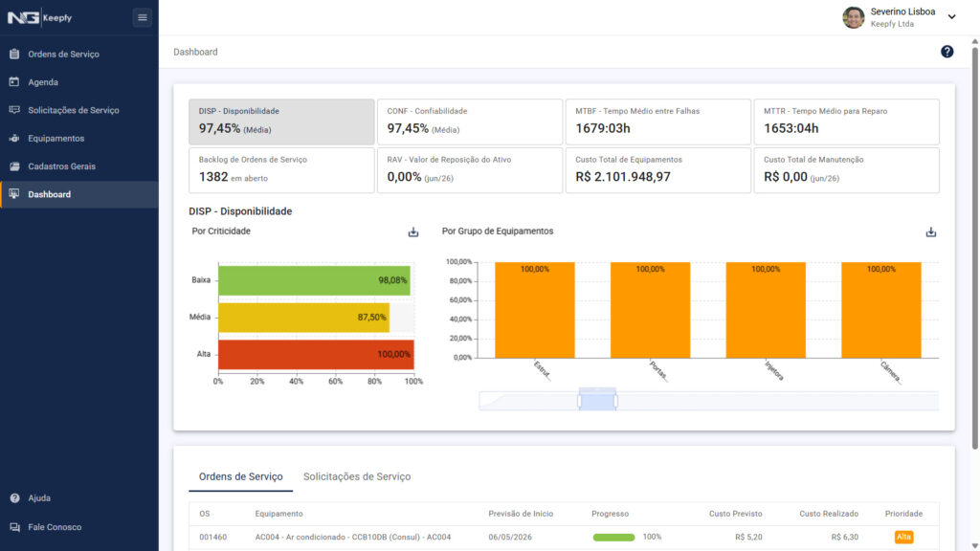Click the green Baixa 98,08% bar
Screen dimensions: 980x551
pos(314,280)
